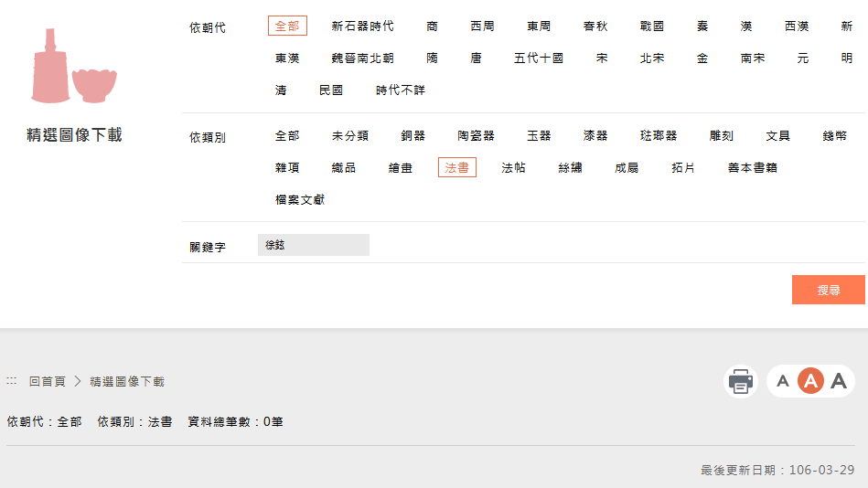
Task: Filter by dynasty 五代十國
Action: click(x=539, y=58)
